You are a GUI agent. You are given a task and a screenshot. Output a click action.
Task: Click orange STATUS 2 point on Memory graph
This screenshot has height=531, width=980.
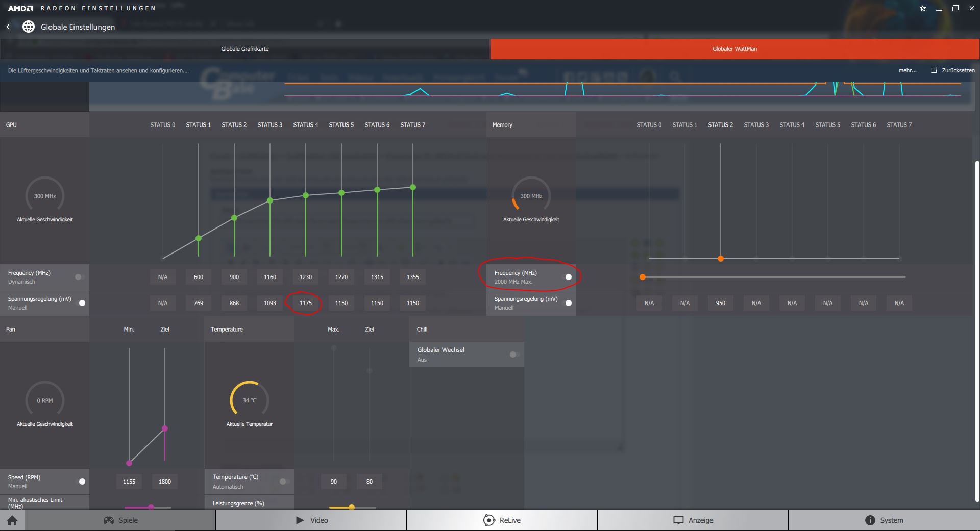tap(721, 259)
